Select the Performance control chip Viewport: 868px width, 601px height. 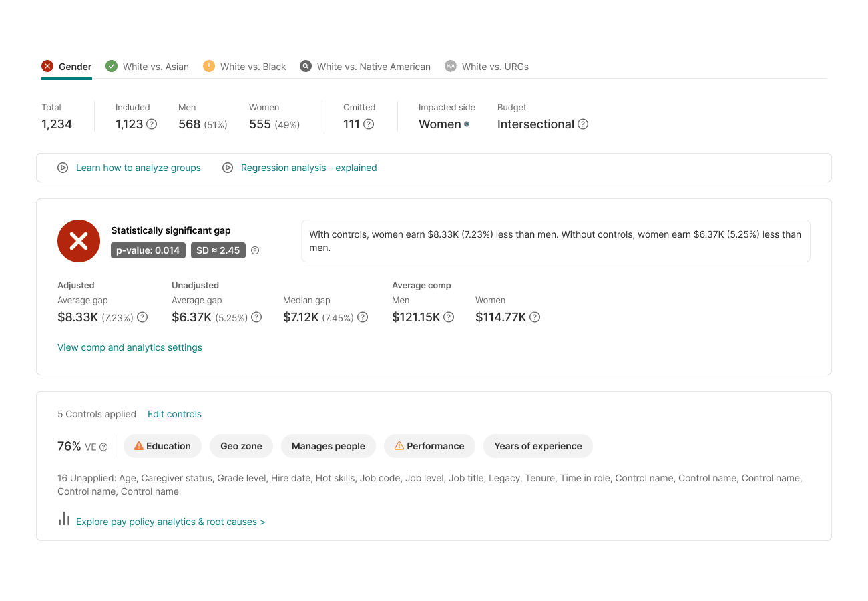tap(429, 446)
